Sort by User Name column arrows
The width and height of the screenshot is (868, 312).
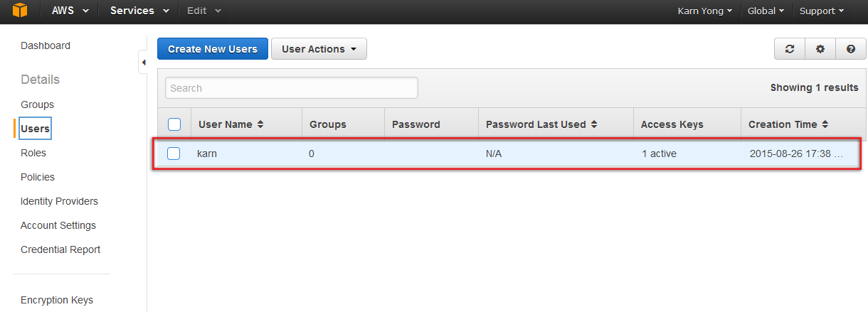260,124
